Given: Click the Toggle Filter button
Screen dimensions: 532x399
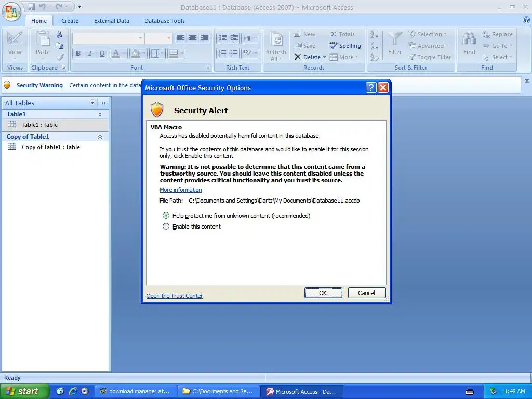Looking at the screenshot, I should click(430, 57).
